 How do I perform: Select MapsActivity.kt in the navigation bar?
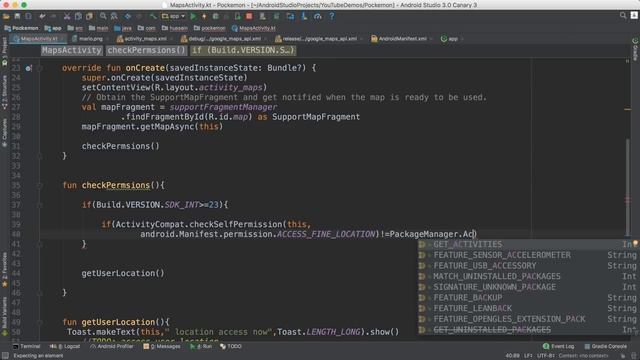pos(253,28)
